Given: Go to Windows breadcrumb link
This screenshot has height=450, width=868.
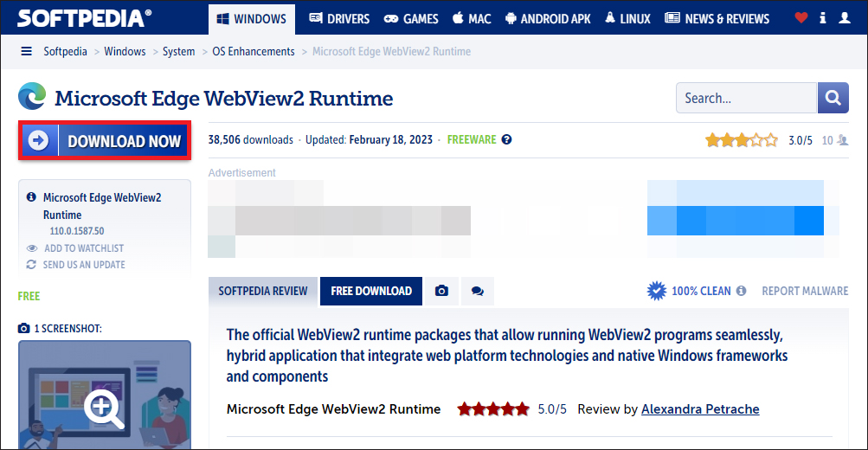Looking at the screenshot, I should [x=125, y=51].
